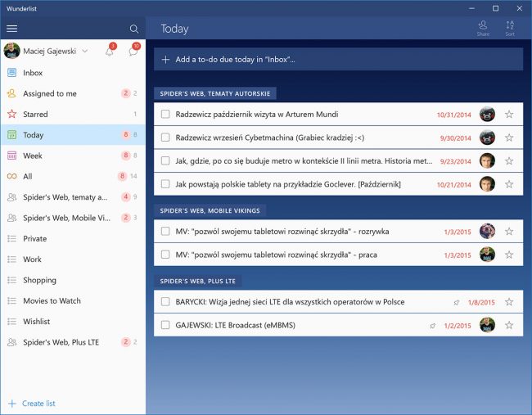The height and width of the screenshot is (415, 532).
Task: Open the Shopping list
Action: point(73,280)
